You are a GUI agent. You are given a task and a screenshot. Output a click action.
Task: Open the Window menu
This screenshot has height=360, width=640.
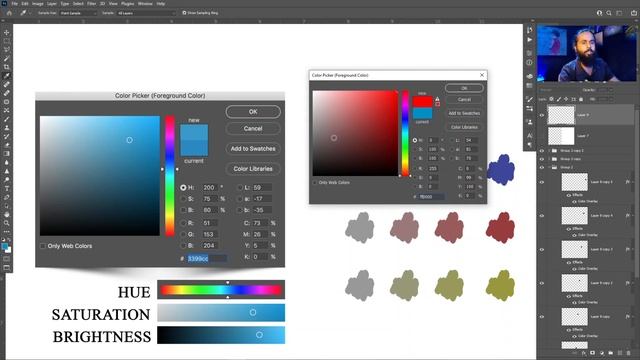coord(145,4)
